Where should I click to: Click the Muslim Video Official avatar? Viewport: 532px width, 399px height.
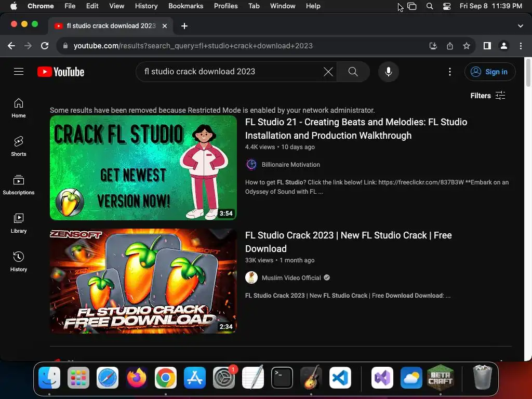click(x=251, y=277)
